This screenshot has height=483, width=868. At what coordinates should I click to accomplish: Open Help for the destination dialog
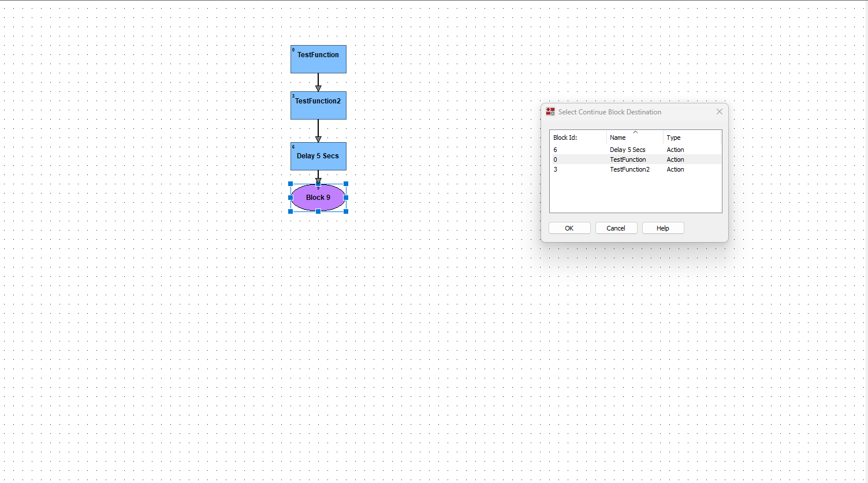click(x=663, y=228)
